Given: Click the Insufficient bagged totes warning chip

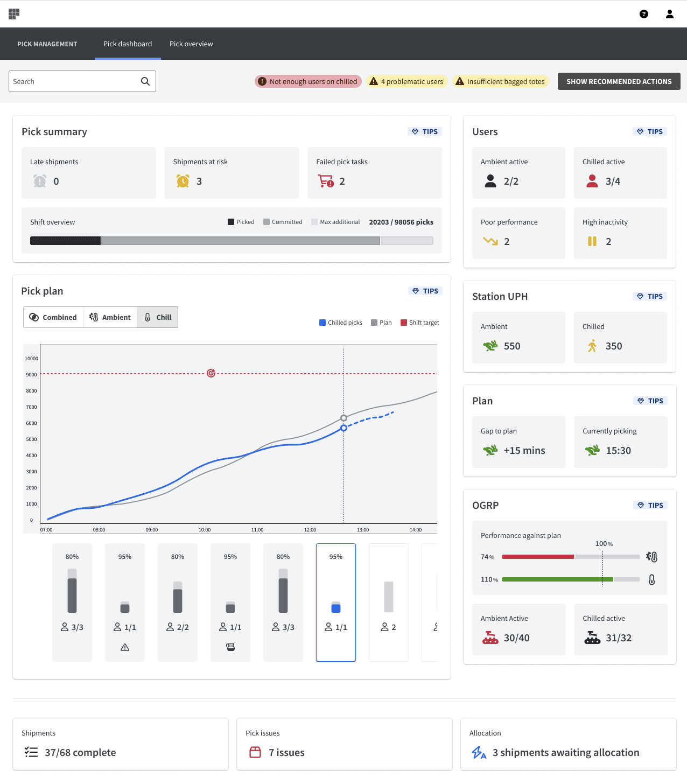Looking at the screenshot, I should click(x=500, y=81).
